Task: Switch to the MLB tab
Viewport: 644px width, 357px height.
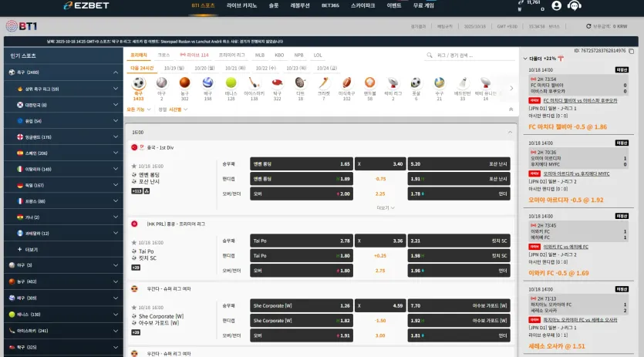Action: pos(260,55)
